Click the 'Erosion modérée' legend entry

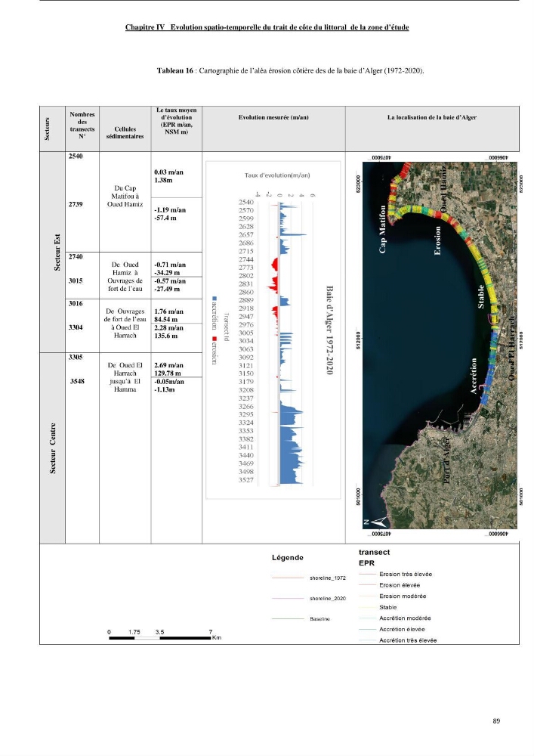click(393, 596)
